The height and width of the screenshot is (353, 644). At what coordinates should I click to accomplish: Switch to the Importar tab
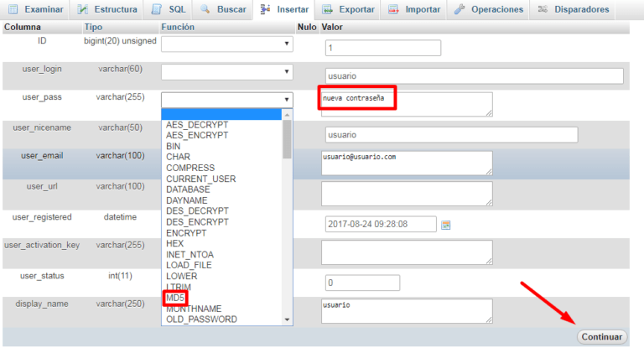414,9
